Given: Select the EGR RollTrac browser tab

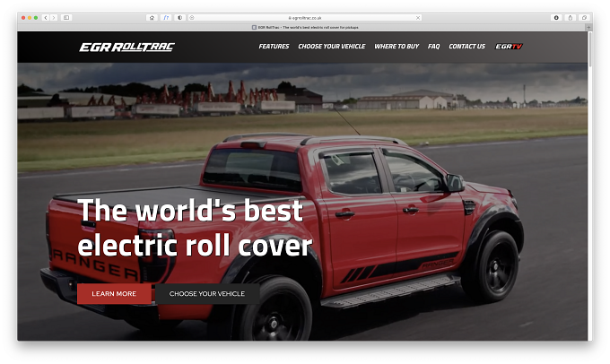Looking at the screenshot, I should tap(305, 27).
